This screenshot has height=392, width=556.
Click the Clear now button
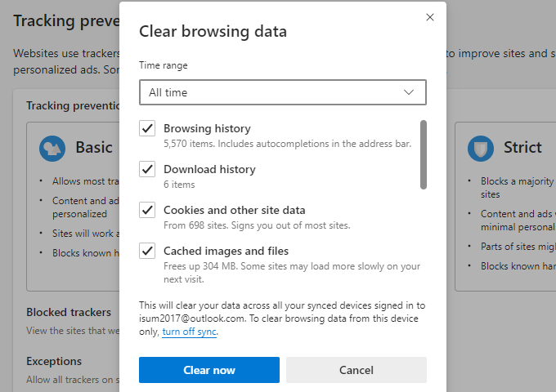209,370
